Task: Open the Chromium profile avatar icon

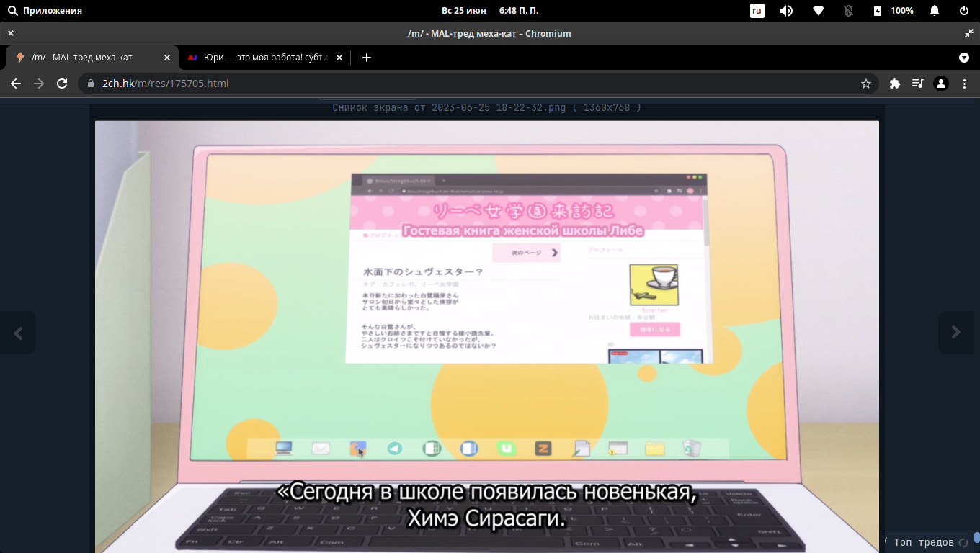Action: tap(941, 84)
